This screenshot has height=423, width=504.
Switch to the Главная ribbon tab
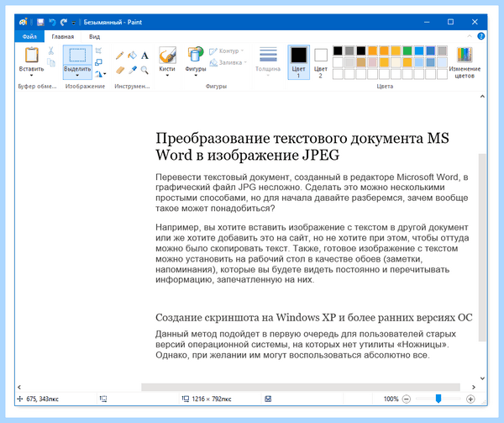click(63, 36)
